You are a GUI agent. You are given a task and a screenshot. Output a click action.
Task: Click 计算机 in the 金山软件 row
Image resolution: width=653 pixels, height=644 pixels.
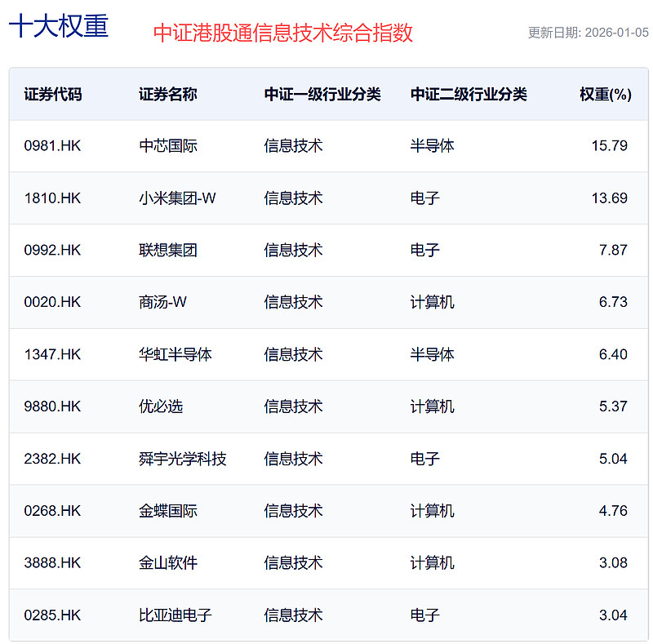pyautogui.click(x=432, y=563)
